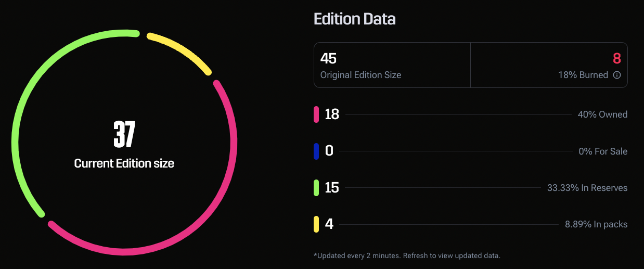
Task: Click the Original Edition Size label
Action: pyautogui.click(x=360, y=75)
